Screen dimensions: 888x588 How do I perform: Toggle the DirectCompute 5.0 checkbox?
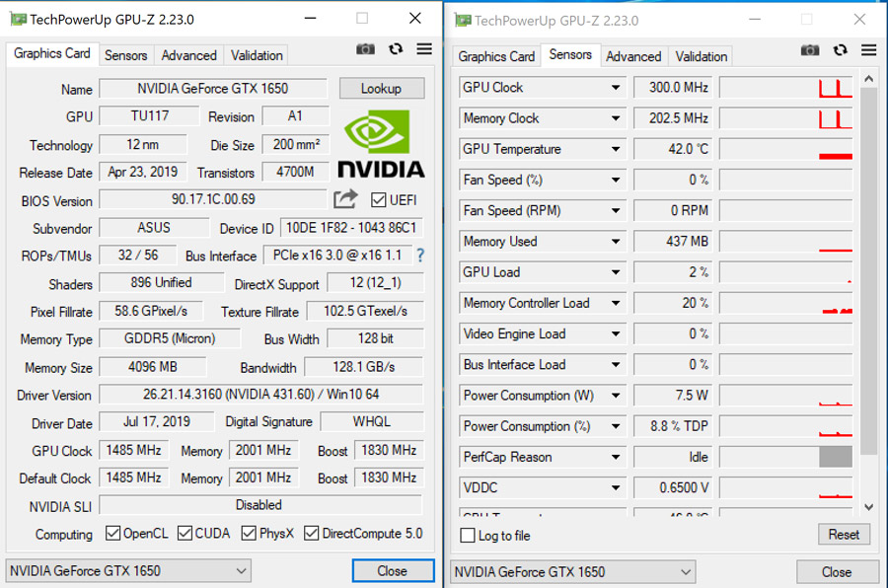[x=311, y=533]
